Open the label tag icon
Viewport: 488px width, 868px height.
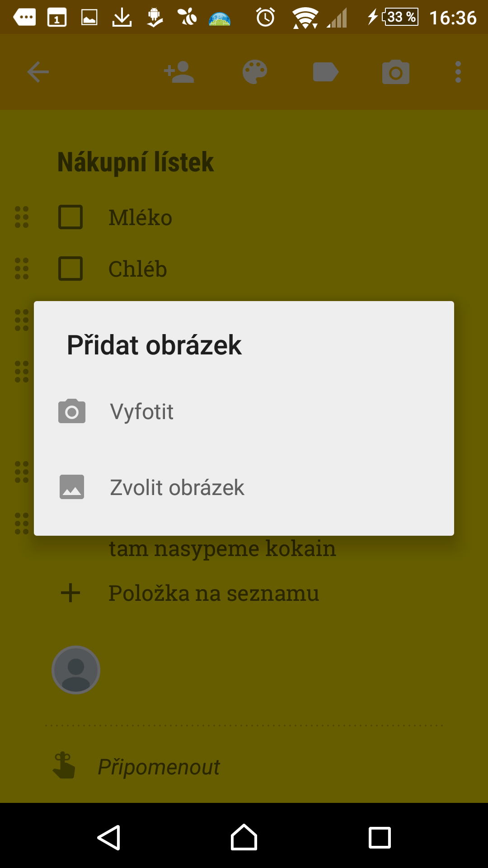(326, 72)
